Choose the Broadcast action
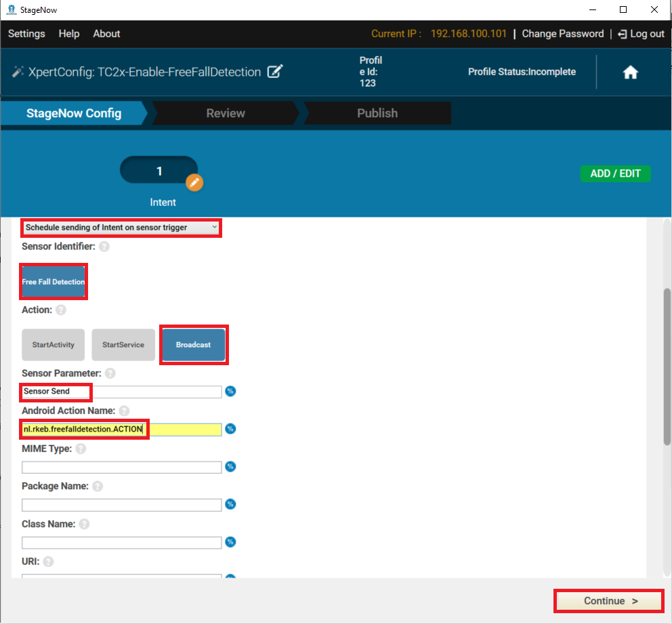This screenshot has width=672, height=624. pos(193,345)
